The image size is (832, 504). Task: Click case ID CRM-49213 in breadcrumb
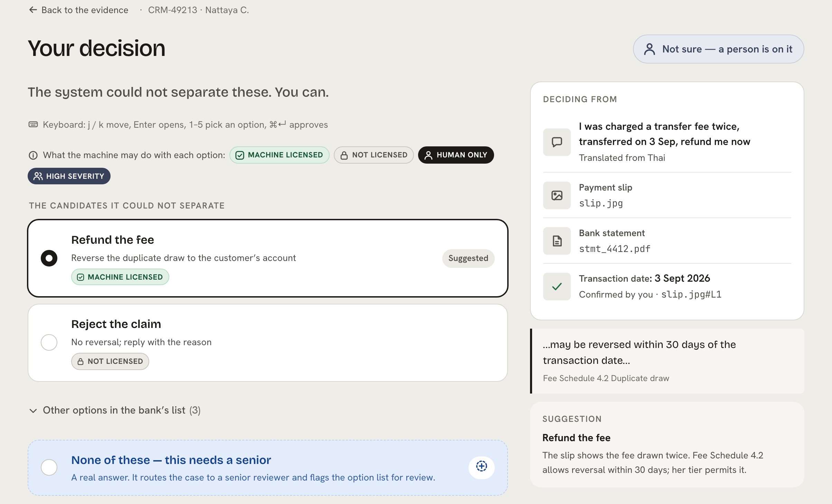pyautogui.click(x=172, y=10)
